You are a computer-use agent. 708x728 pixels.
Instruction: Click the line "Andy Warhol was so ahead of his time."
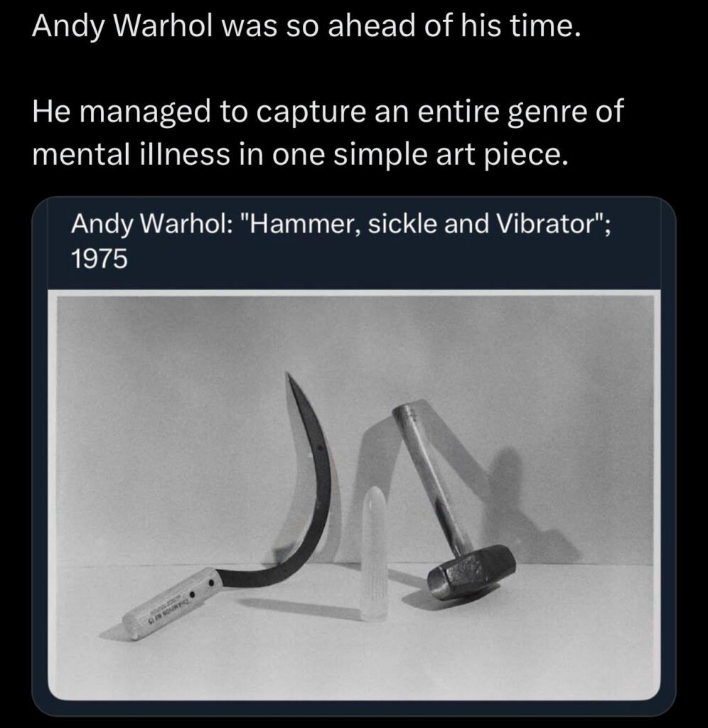(306, 26)
